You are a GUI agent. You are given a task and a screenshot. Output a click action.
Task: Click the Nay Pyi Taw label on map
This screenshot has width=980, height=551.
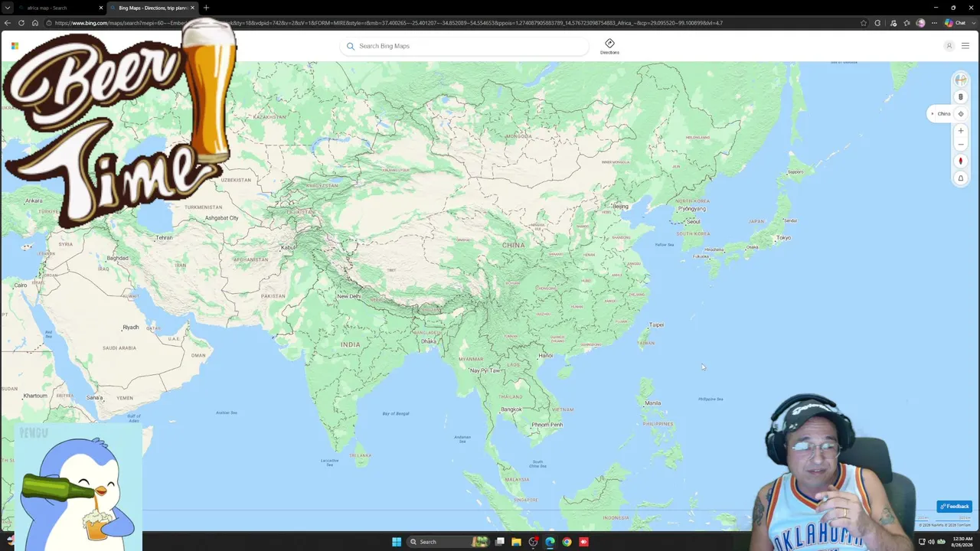485,370
